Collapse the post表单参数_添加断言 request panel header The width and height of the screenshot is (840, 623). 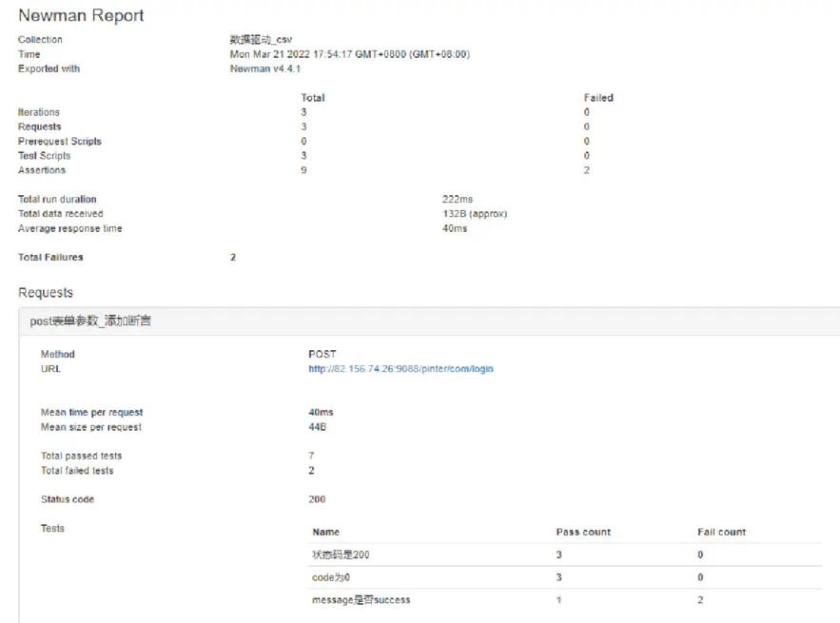click(90, 321)
